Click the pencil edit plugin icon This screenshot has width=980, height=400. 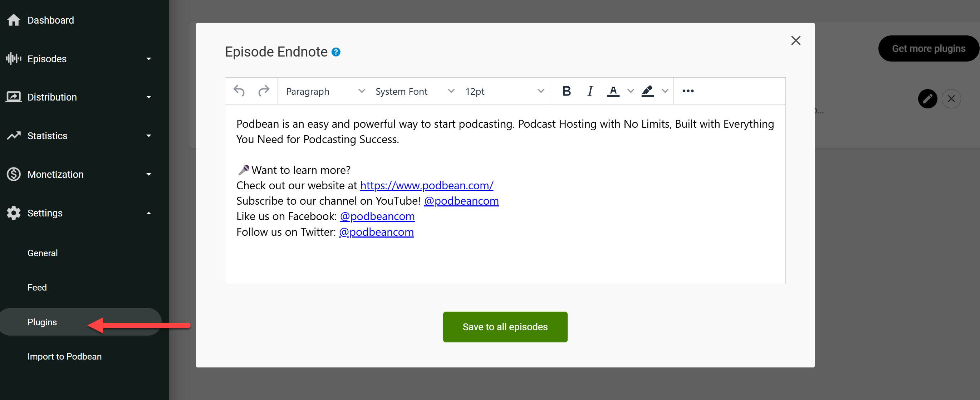(x=927, y=99)
